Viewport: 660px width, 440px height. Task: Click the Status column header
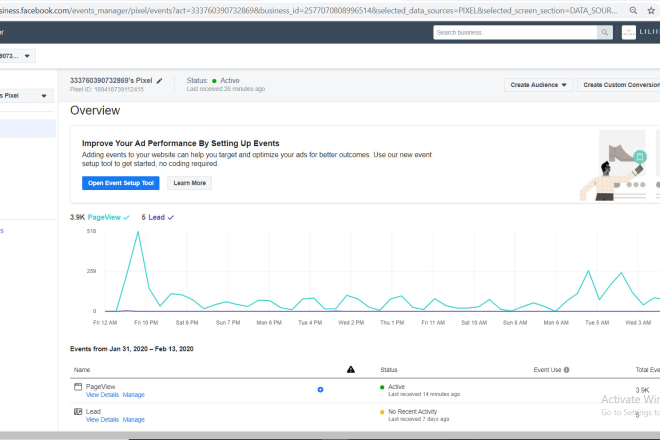point(389,370)
